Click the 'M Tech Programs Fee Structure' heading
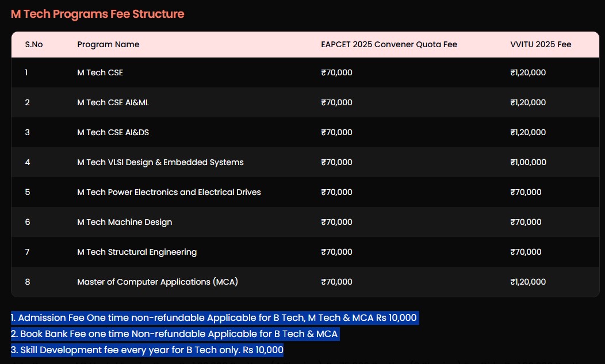Screen dimensions: 605x364 (x=98, y=14)
